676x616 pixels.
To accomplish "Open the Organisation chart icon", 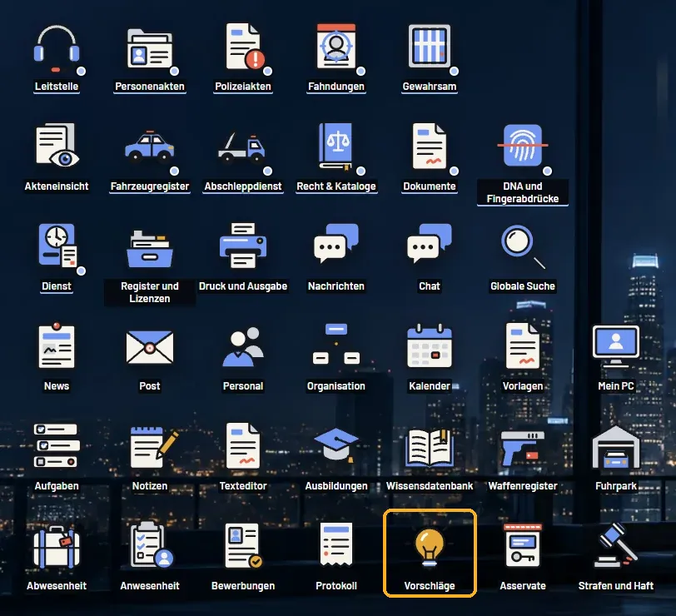I will click(336, 344).
